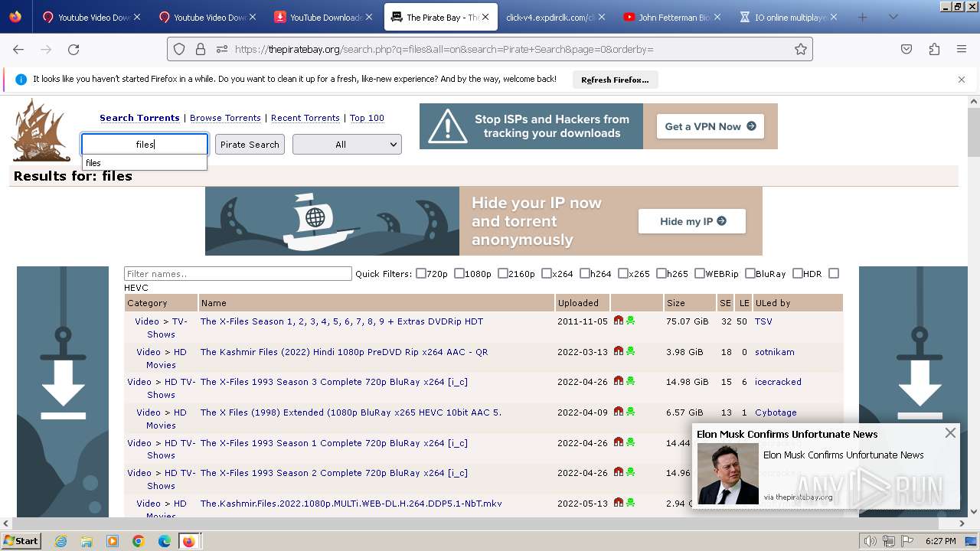This screenshot has height=551, width=980.
Task: Click the Firefox taskbar icon
Action: (188, 541)
